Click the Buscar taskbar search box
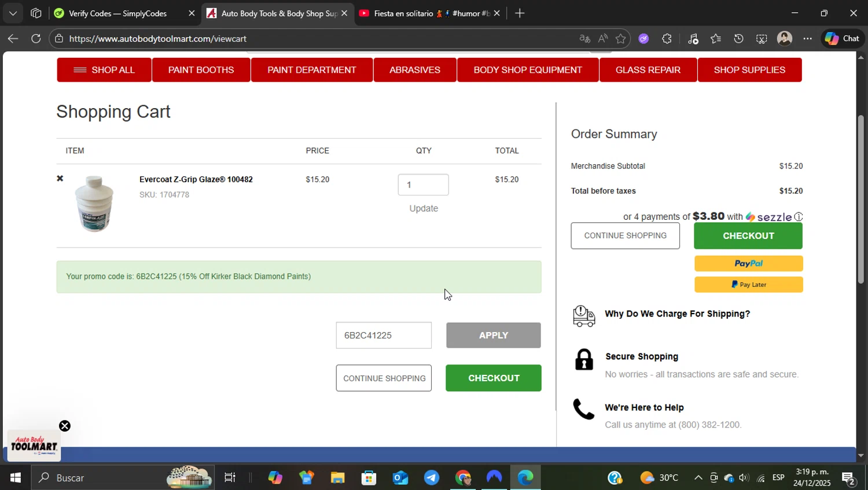Screen dimensions: 868x490 pyautogui.click(x=122, y=478)
